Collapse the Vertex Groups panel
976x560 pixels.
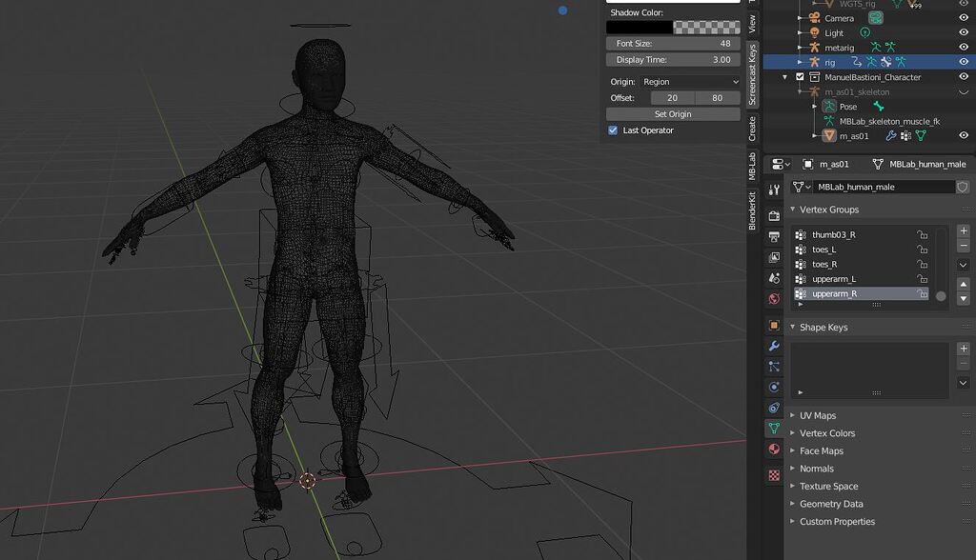(793, 210)
